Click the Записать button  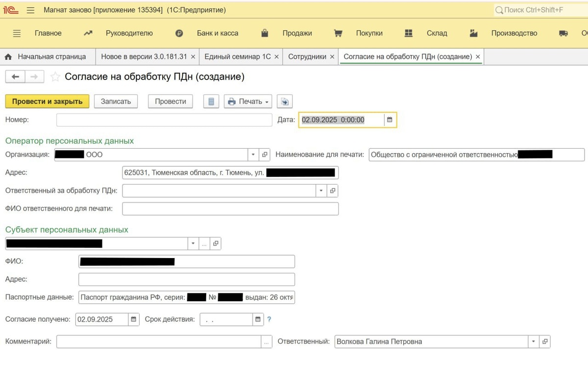[x=116, y=102]
